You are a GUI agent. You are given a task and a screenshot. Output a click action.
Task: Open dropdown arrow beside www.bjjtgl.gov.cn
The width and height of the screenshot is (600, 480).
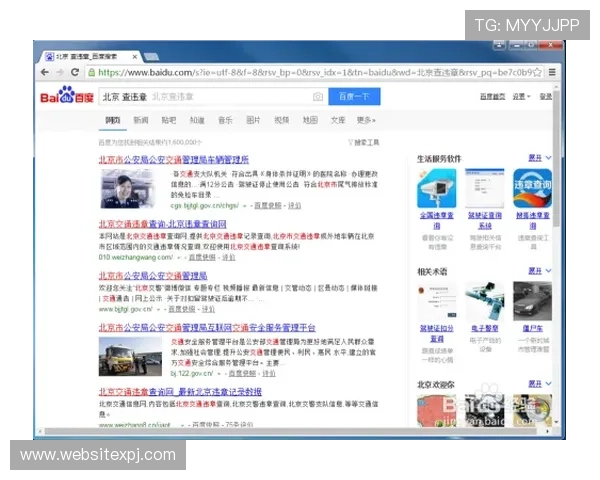(158, 309)
